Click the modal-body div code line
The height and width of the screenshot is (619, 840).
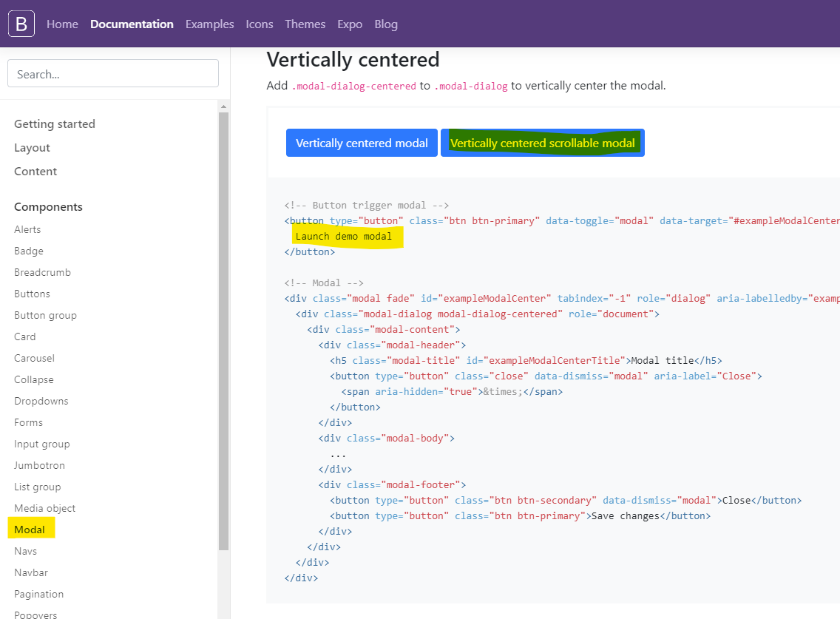click(x=386, y=439)
